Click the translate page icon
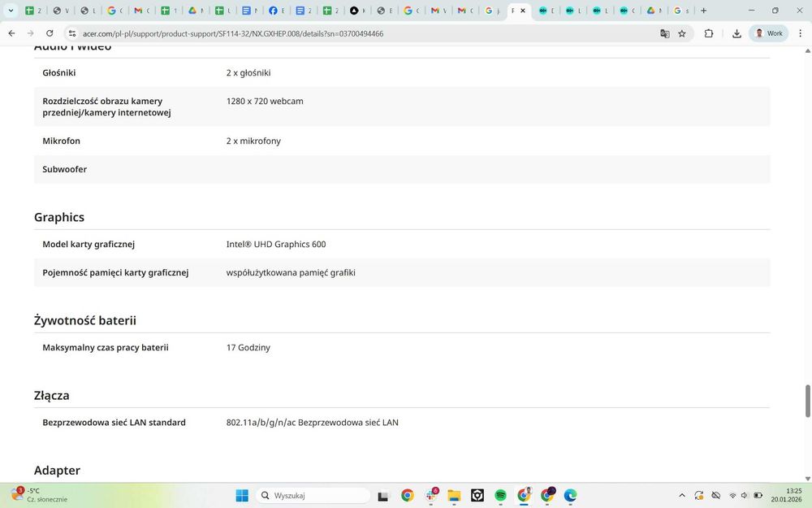Screen dimensions: 812x508 (x=665, y=33)
